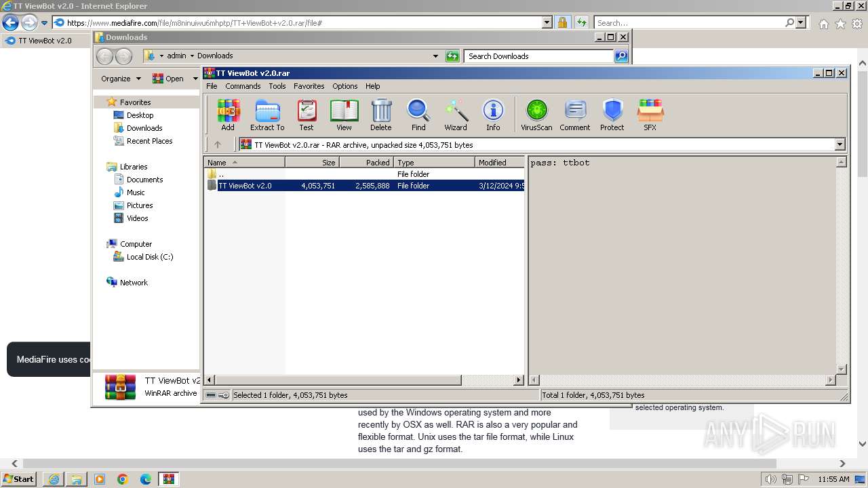868x488 pixels.
Task: Refresh the Downloads folder view
Action: click(x=452, y=56)
